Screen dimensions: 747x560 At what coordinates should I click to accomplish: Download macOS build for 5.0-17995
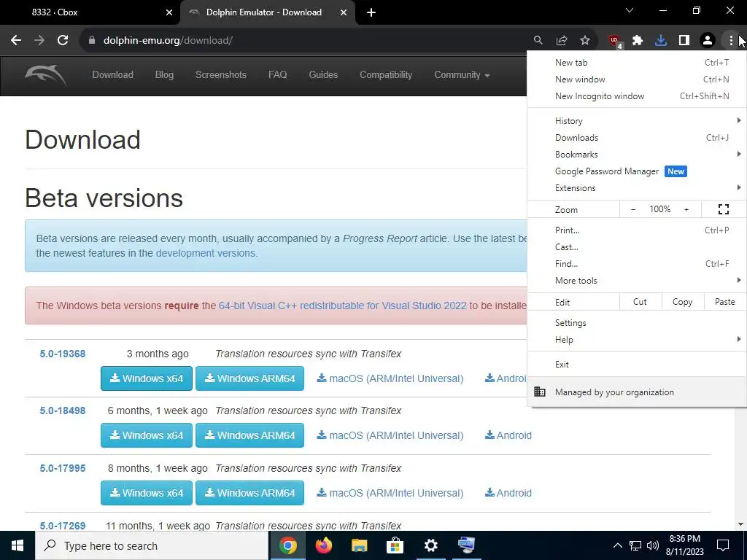tap(390, 493)
